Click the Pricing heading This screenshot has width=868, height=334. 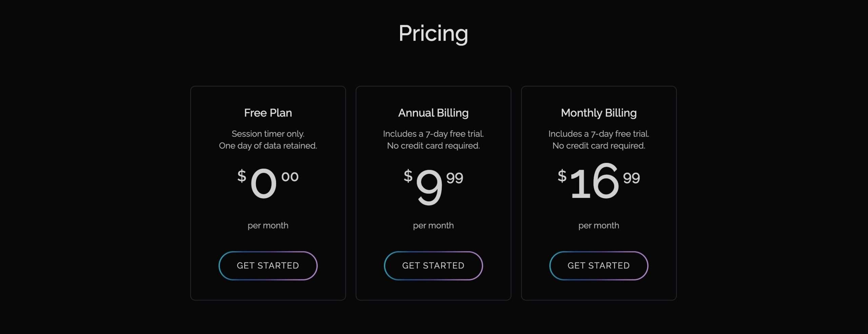point(433,34)
